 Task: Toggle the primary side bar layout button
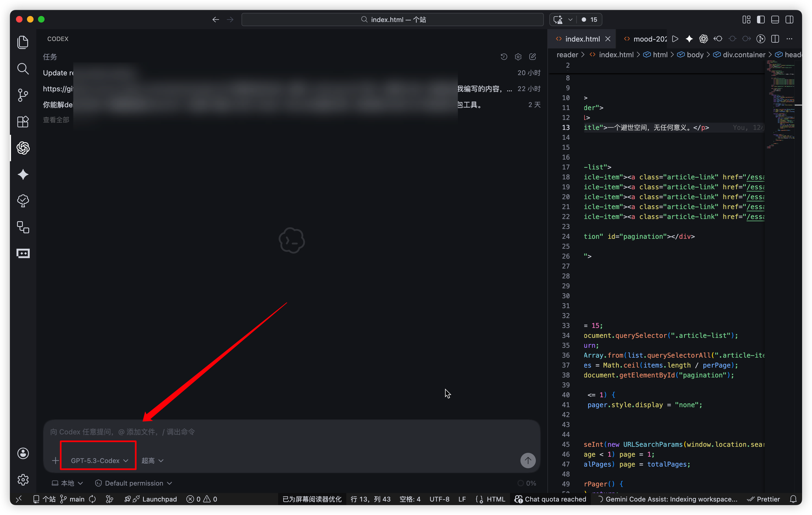tap(761, 20)
